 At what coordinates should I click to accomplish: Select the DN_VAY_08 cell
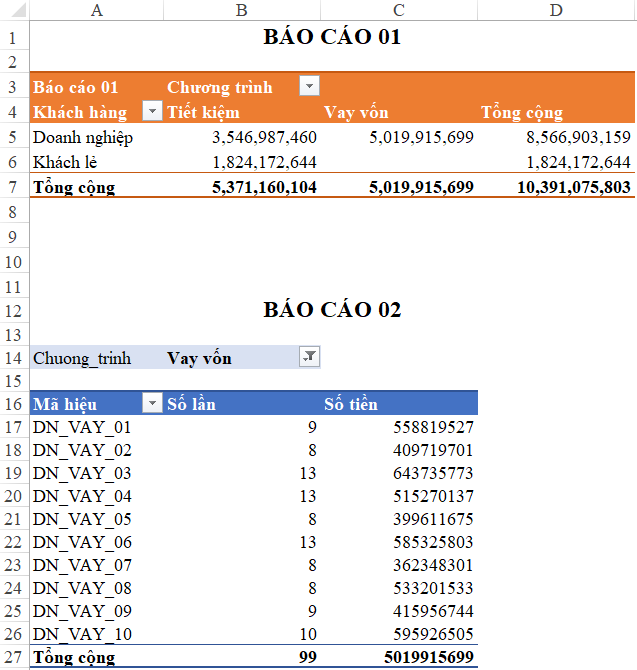click(x=82, y=589)
